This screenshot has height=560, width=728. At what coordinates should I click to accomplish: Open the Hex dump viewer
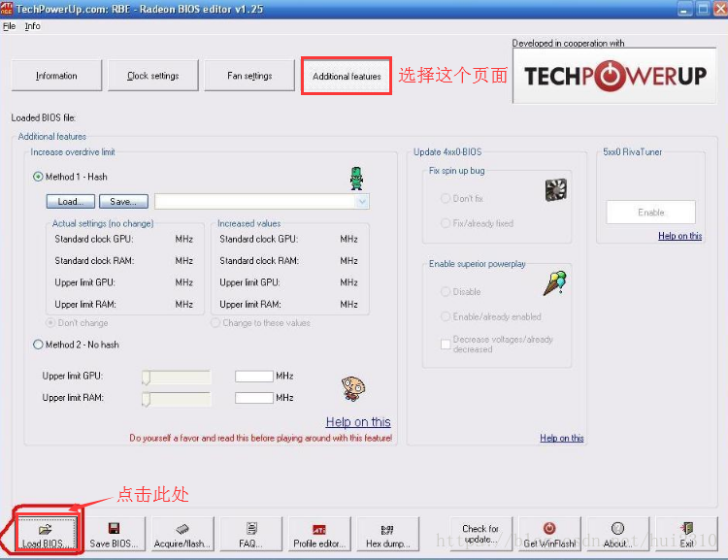[x=387, y=535]
